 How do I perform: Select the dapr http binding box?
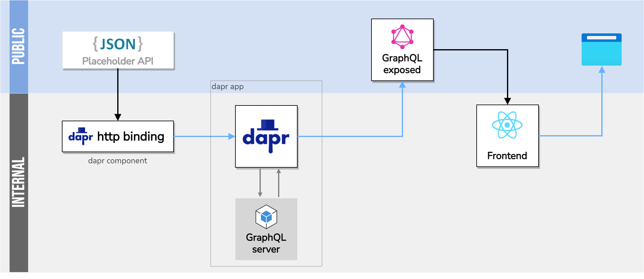click(118, 136)
